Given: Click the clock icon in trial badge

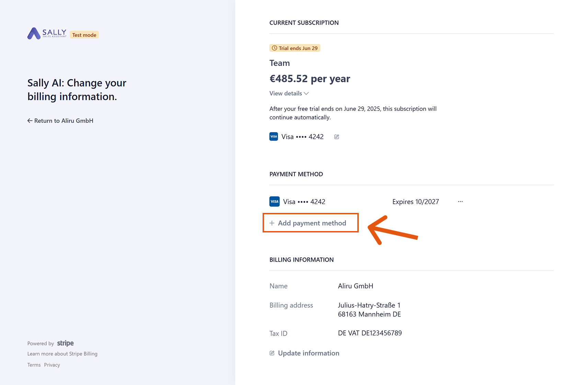Looking at the screenshot, I should tap(275, 48).
